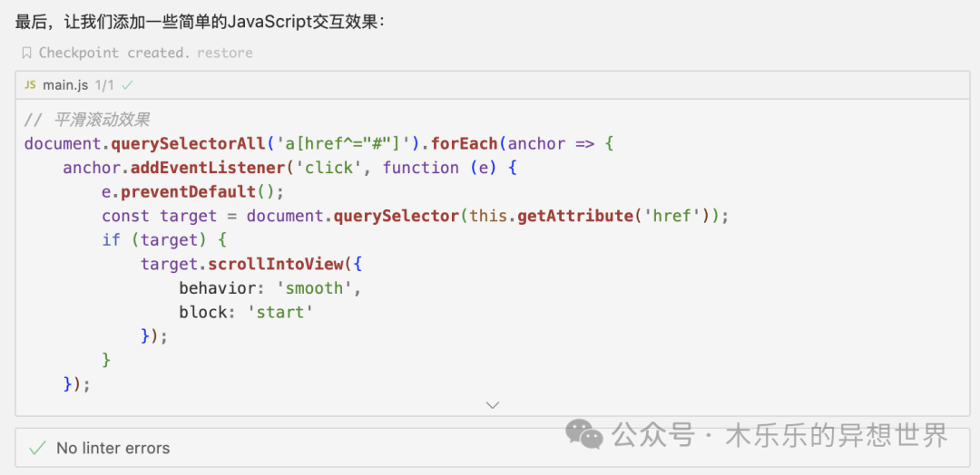Click the JS file type icon

point(30,85)
